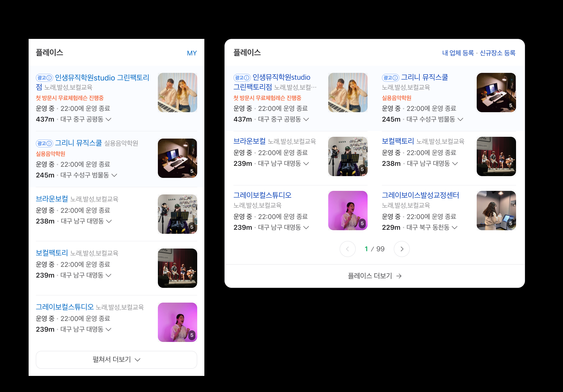The height and width of the screenshot is (392, 563).
Task: Expand the 대구 수성구 범물동 address in the right panel
Action: tap(460, 119)
